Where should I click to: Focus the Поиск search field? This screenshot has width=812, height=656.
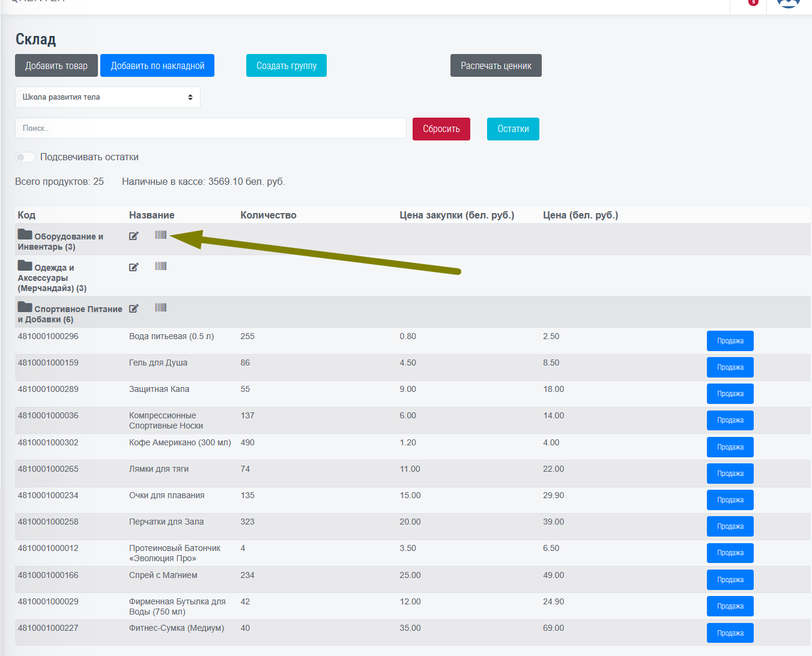[210, 128]
